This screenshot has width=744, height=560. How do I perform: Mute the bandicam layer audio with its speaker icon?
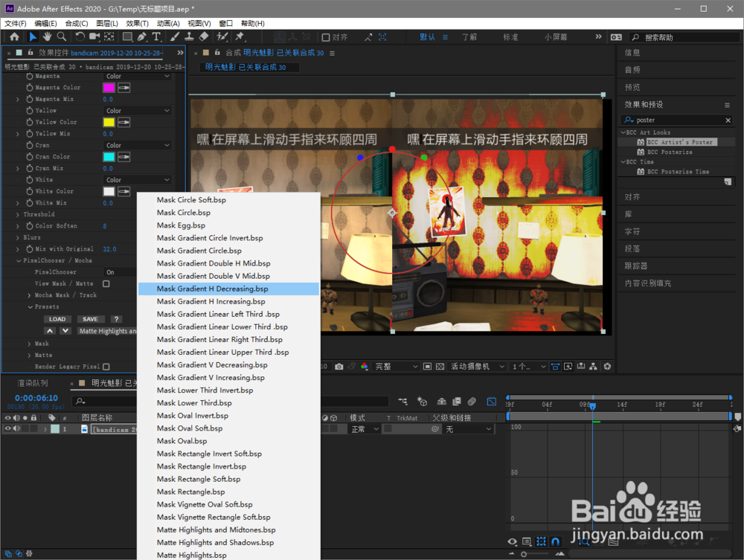16,428
